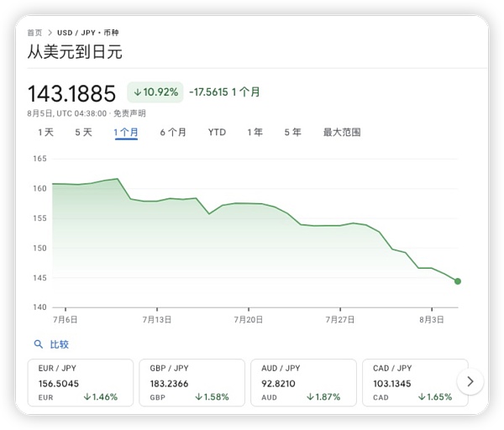
Task: Click the 7月20日 date label on the chart axis
Action: click(249, 319)
